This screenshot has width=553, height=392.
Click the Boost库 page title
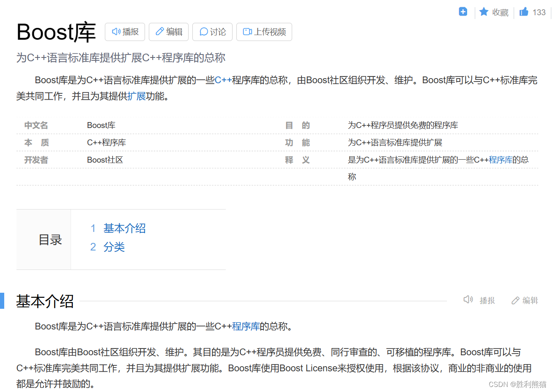tap(56, 32)
